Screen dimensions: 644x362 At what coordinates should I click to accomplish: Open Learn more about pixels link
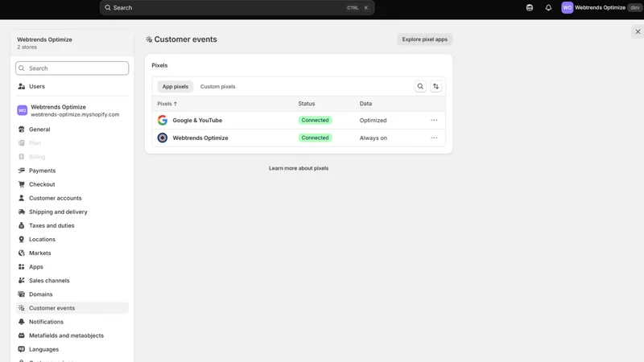coord(299,168)
